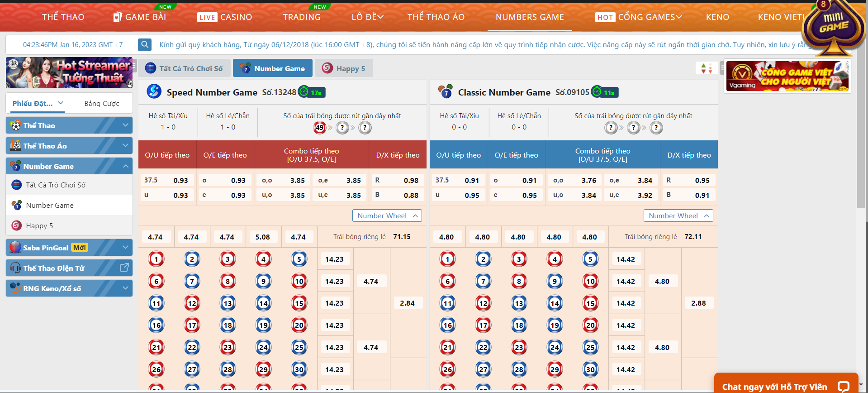The width and height of the screenshot is (868, 393).
Task: Switch to the Happy 5 tab
Action: pyautogui.click(x=344, y=68)
